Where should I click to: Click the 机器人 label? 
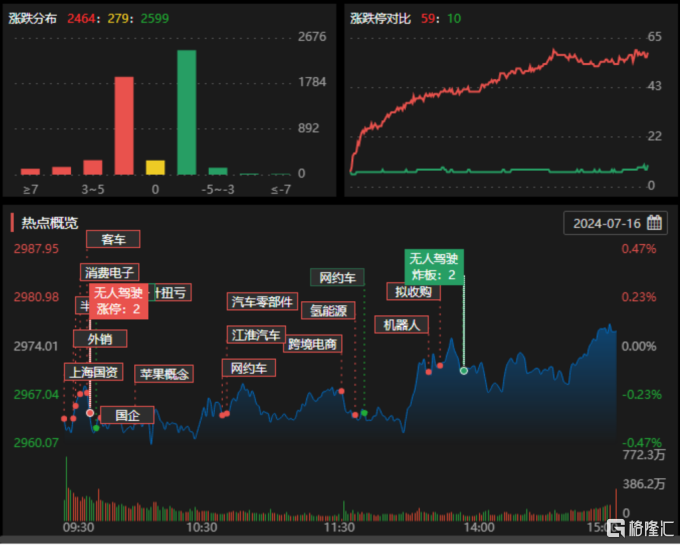pyautogui.click(x=402, y=324)
